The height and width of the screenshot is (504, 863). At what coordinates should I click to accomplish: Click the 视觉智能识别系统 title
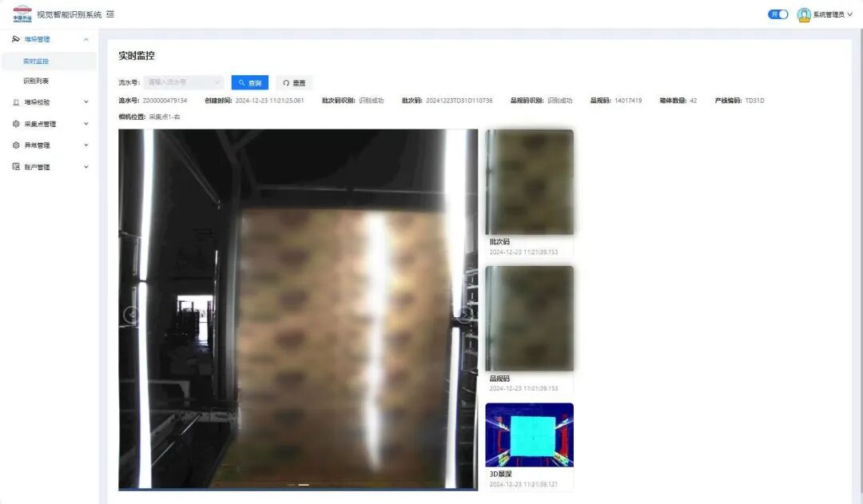tap(70, 14)
